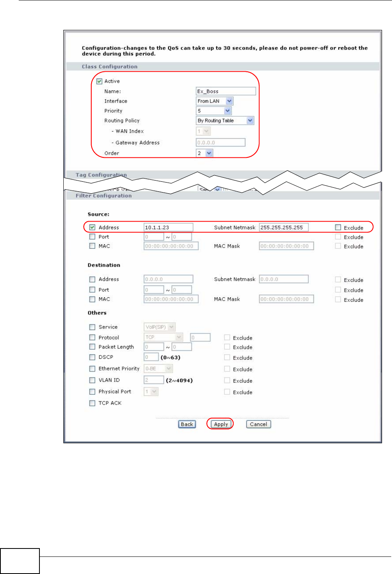
Task: Open the WAN Index dropdown
Action: (203, 131)
